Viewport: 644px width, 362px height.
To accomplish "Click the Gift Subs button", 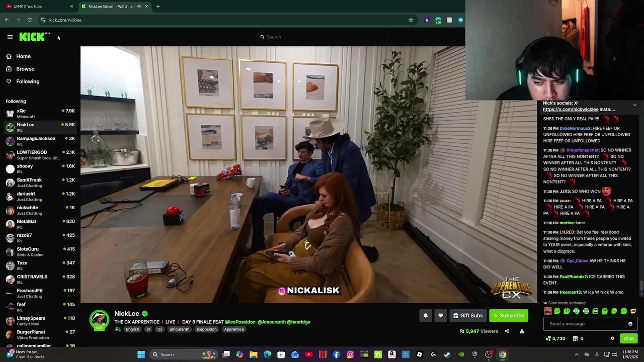I will point(468,315).
